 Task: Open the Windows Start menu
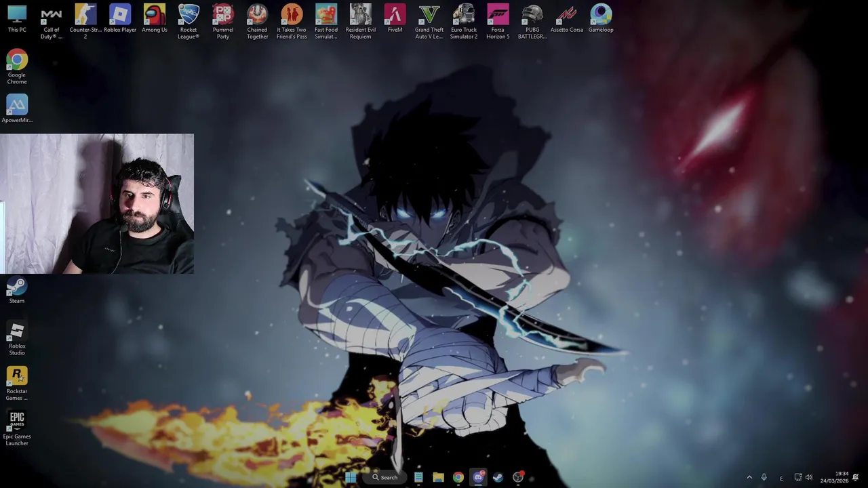[351, 477]
